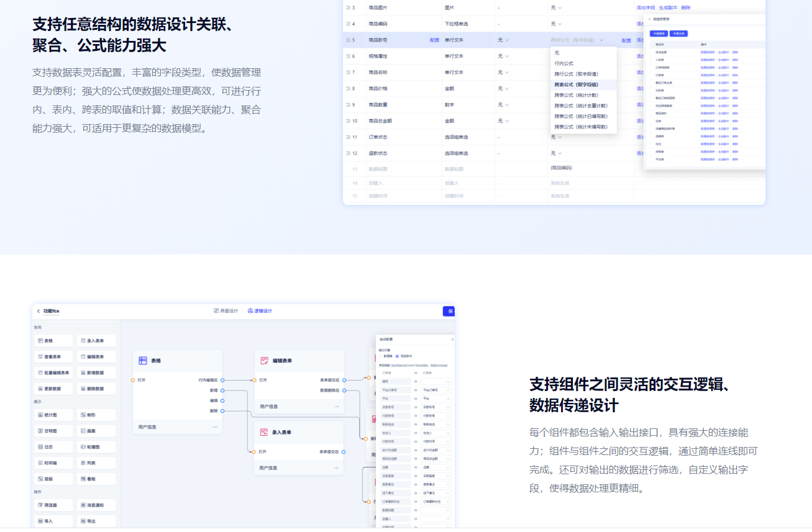Add the 层级 hierarchy component
The height and width of the screenshot is (532, 812).
53,479
